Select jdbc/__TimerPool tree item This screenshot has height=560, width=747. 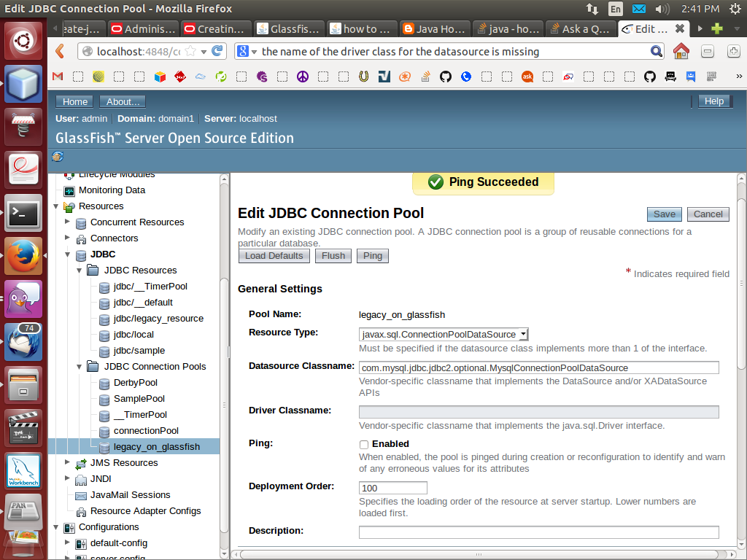tap(150, 287)
